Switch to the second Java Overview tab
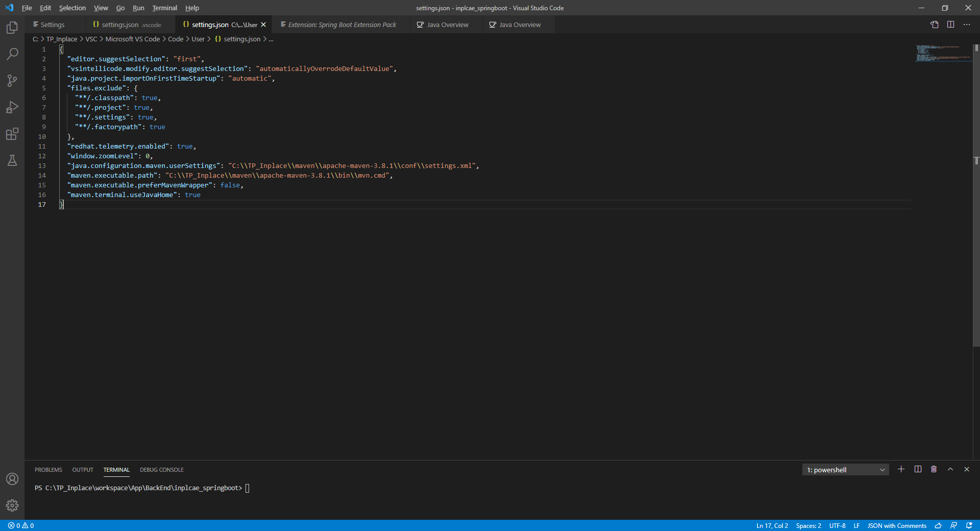Image resolution: width=980 pixels, height=531 pixels. point(520,25)
